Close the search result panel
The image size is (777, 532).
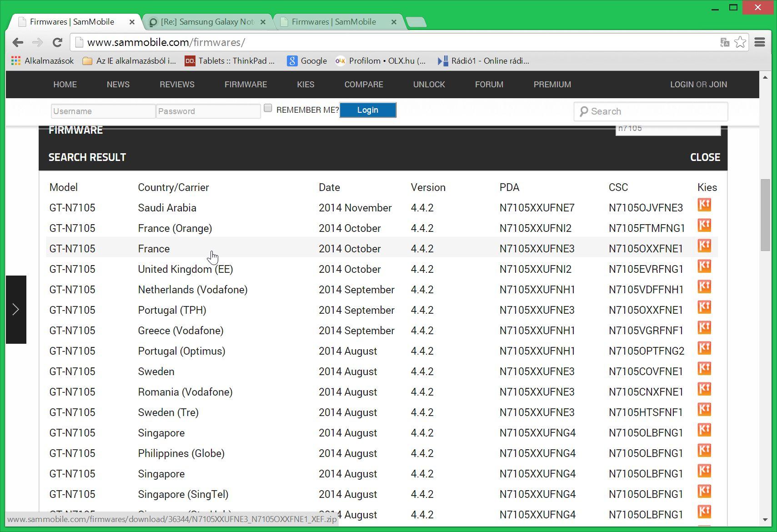pos(705,157)
